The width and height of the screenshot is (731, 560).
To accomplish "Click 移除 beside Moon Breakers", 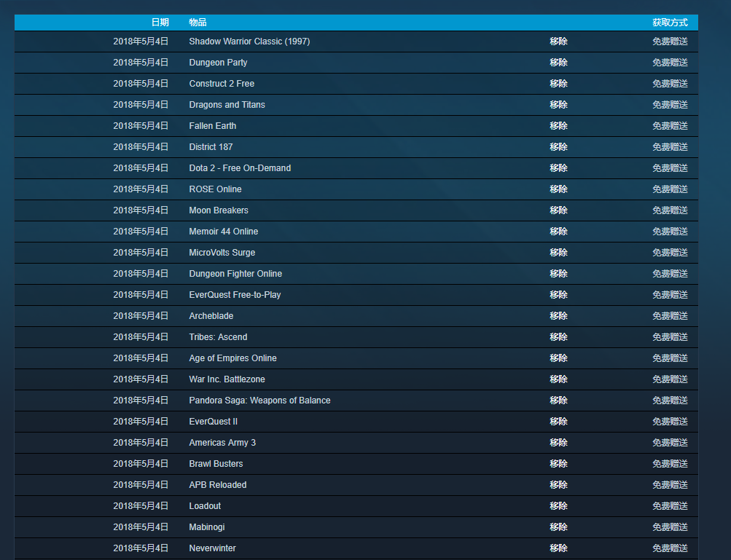I will [558, 210].
